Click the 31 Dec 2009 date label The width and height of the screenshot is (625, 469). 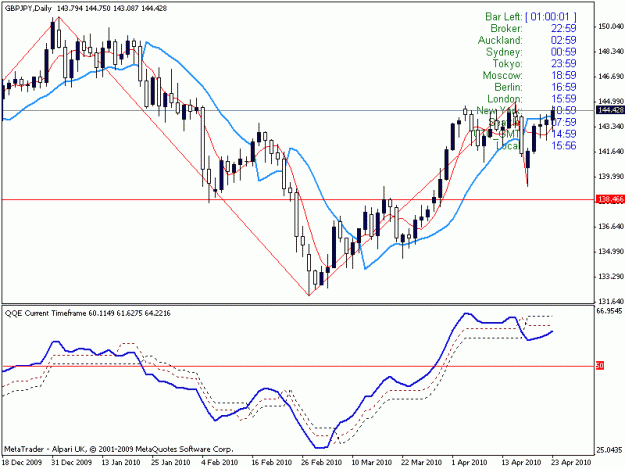tap(72, 463)
